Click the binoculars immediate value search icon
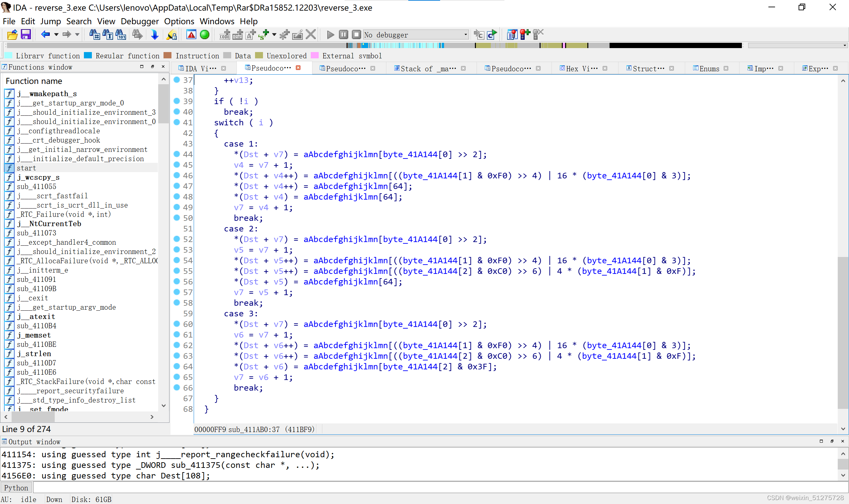Screen dimensions: 849x504 coord(95,34)
